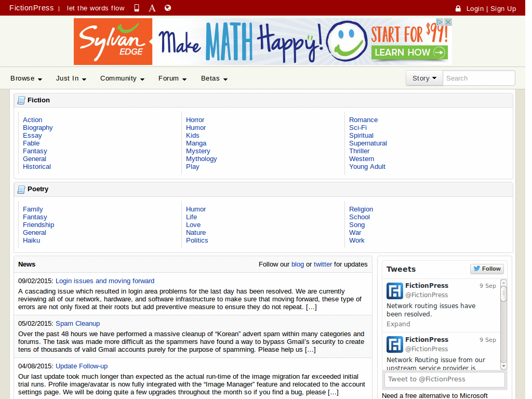Open the Just In dropdown menu
This screenshot has width=532, height=399.
71,78
